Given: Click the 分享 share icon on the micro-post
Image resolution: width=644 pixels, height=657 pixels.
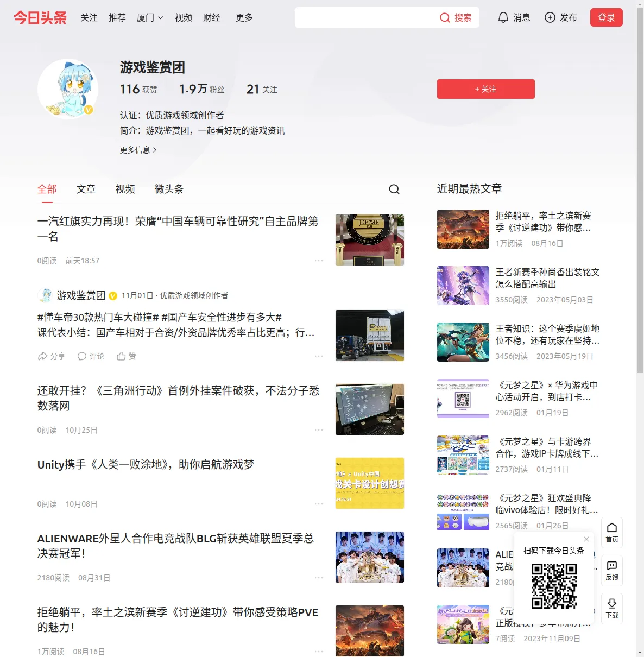Looking at the screenshot, I should click(x=42, y=356).
